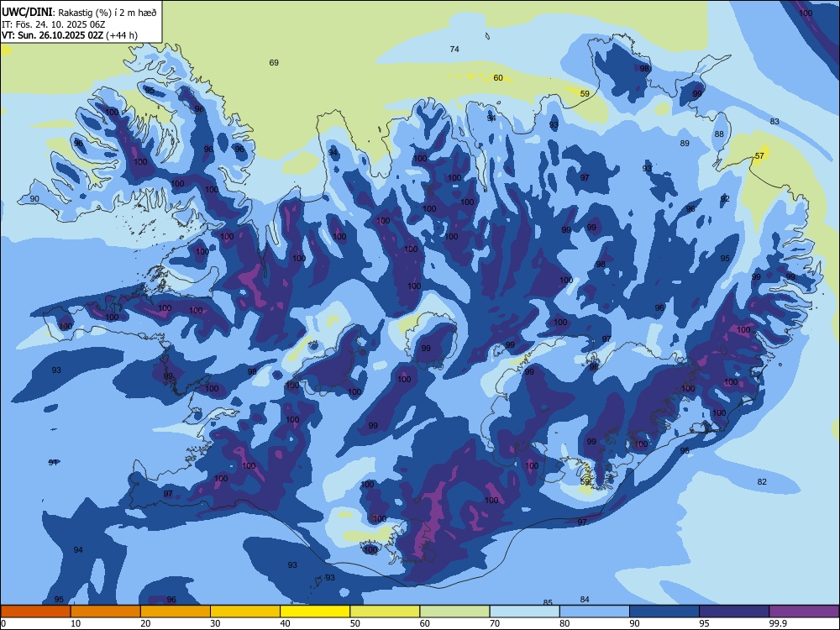
Task: Select the '99.9' tick label on the color scale
Action: pos(778,623)
